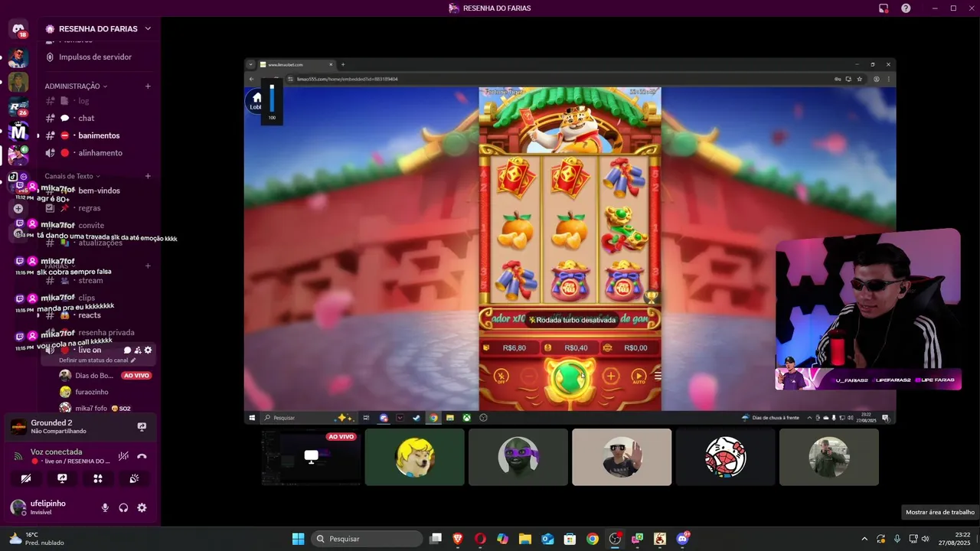Enable AUTO spin in slot game
Viewport: 980px width, 551px height.
point(639,376)
